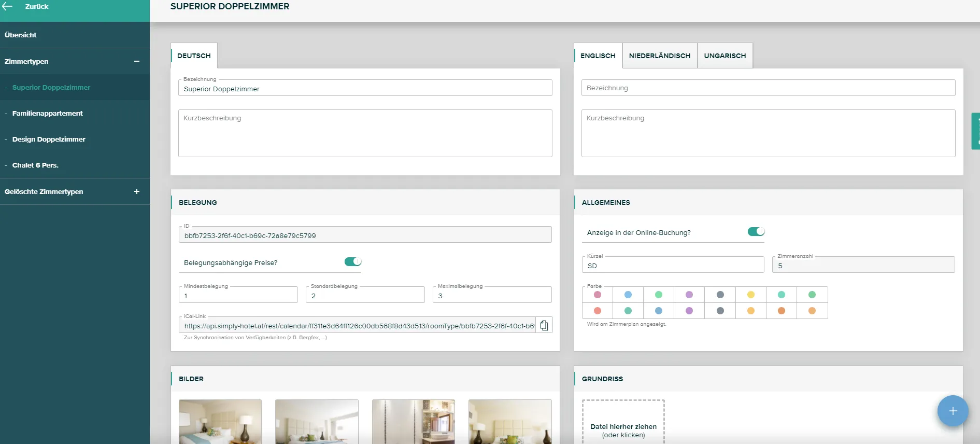Expand Gelöschte Zimmertypen with the plus icon
The image size is (980, 444).
[x=137, y=191]
